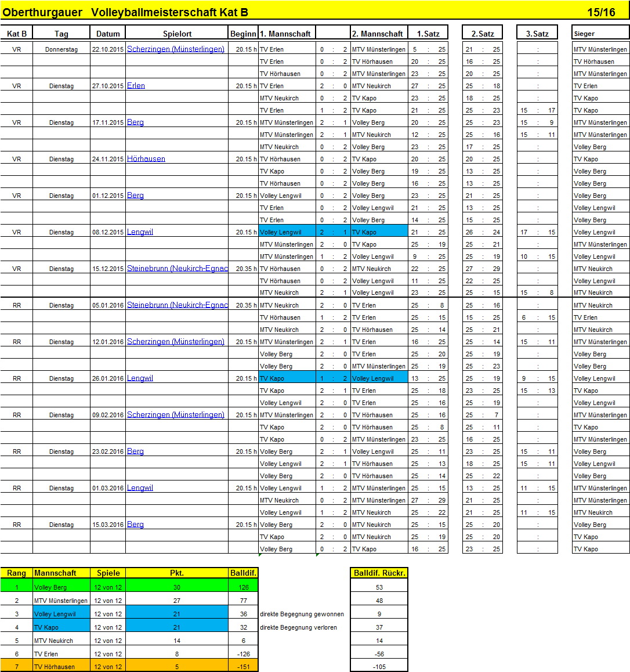Select the Rang header in standings table

coord(16,573)
